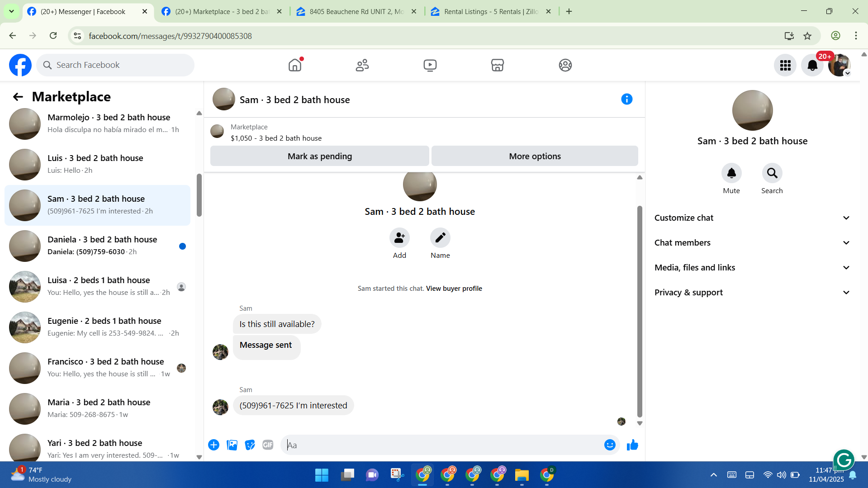Open Windows Start menu
Image resolution: width=868 pixels, height=488 pixels.
pos(322,475)
